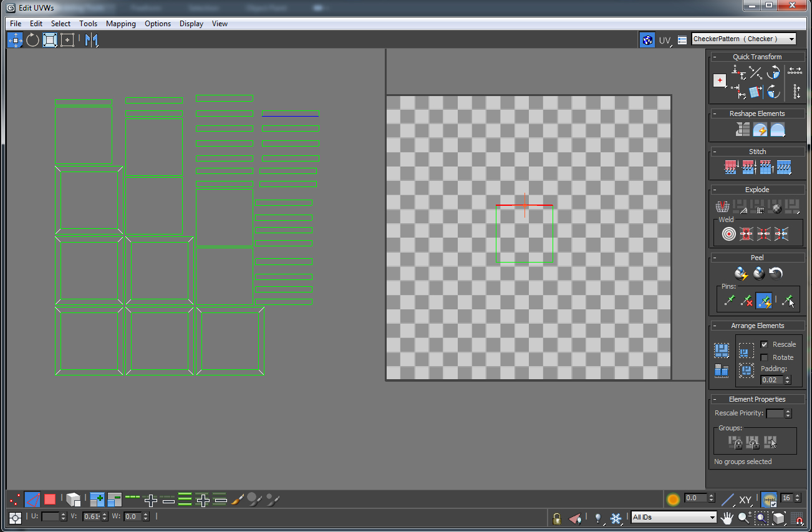Select the Paint Select brush on the bottom toolbar
Screen dimensions: 812x532
236,499
